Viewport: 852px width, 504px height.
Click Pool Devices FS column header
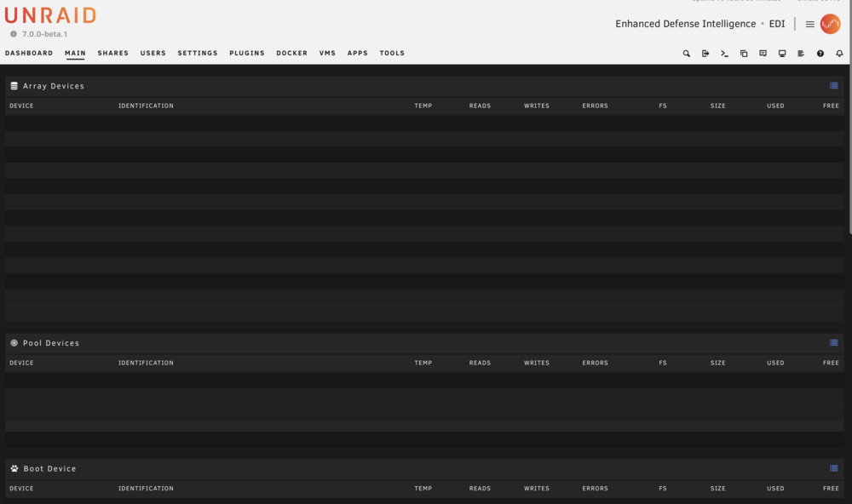[x=662, y=363]
